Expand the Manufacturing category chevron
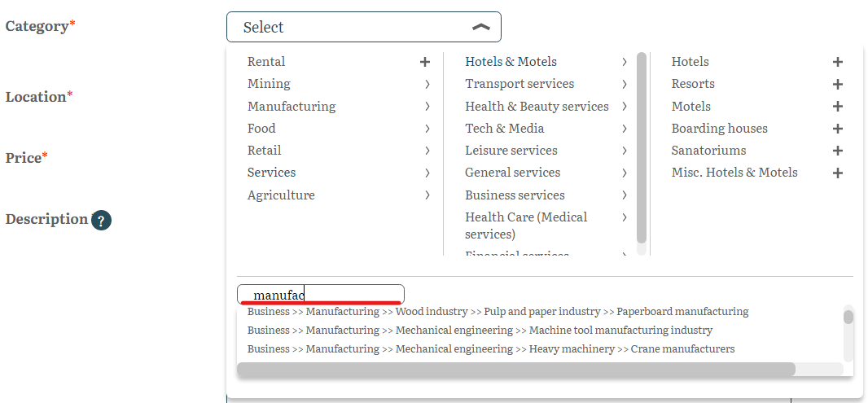 pyautogui.click(x=427, y=107)
